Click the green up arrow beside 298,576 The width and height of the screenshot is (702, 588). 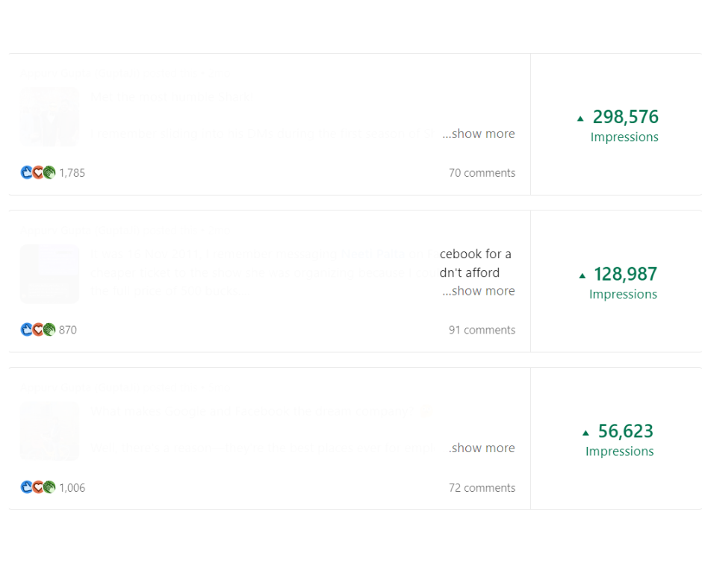580,119
